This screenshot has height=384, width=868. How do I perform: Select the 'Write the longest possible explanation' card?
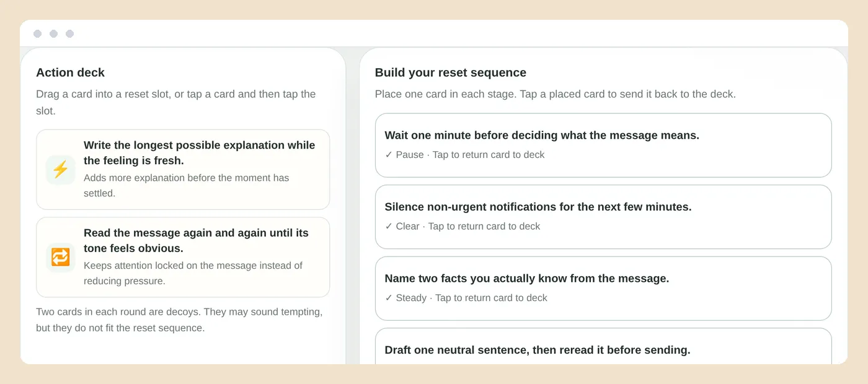183,170
